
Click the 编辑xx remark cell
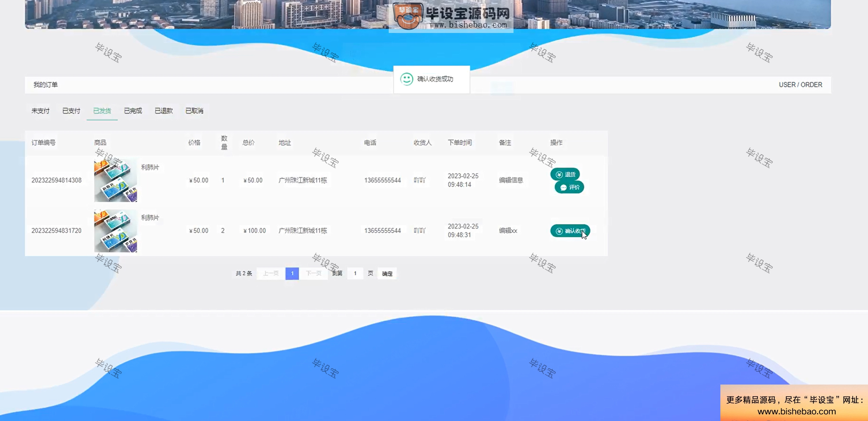pos(508,230)
